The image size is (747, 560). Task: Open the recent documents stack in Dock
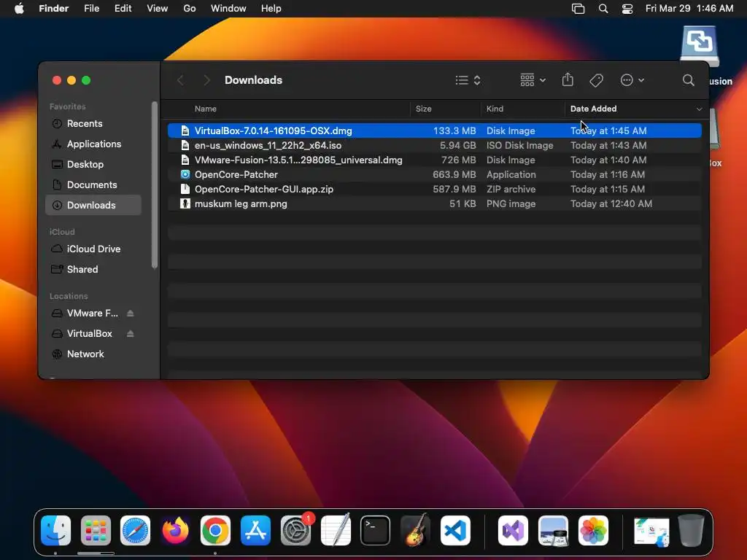coord(651,532)
